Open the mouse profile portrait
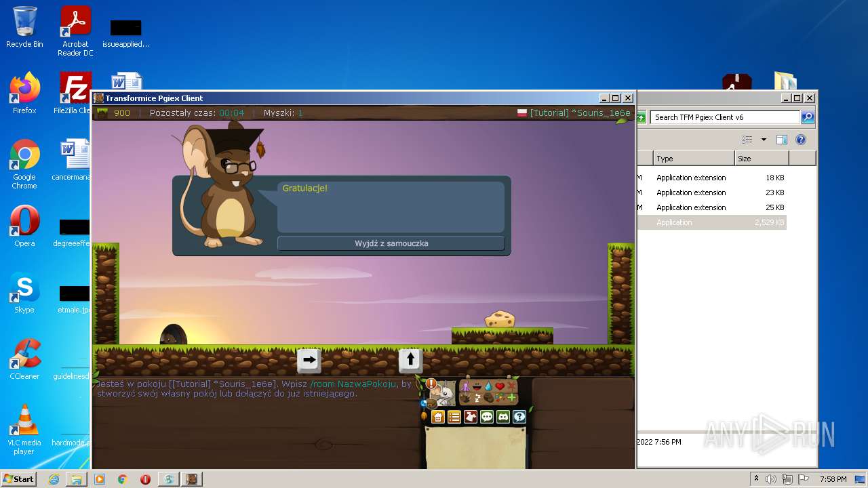The width and height of the screenshot is (868, 488). [443, 393]
